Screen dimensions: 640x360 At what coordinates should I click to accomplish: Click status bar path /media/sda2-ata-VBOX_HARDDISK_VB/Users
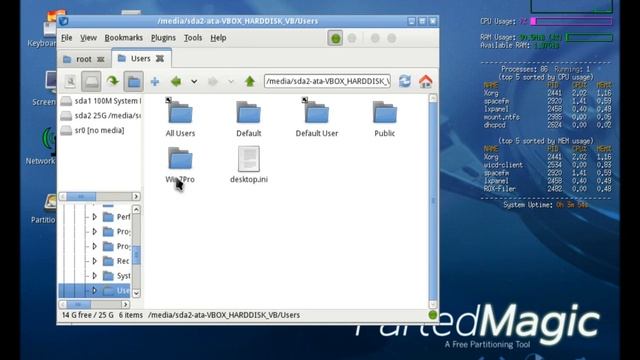tap(224, 315)
